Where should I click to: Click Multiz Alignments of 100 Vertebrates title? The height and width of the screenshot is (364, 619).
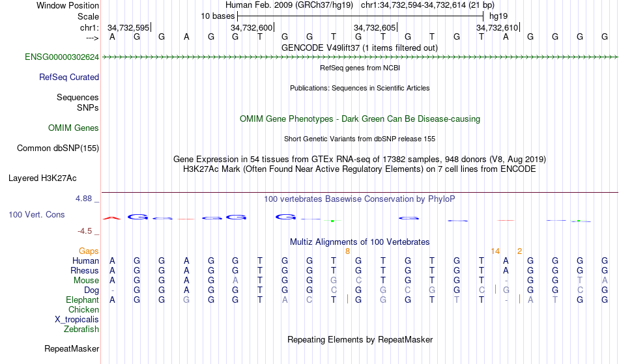click(360, 242)
